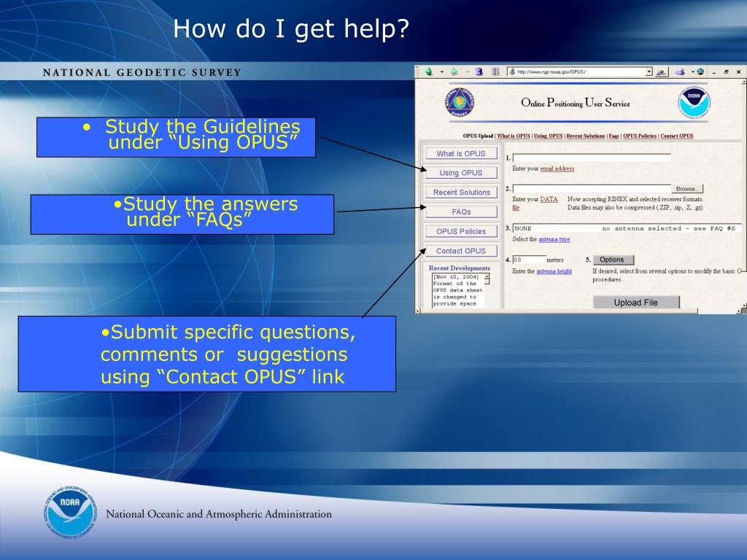Click Recent Developments scrollbar up arrow
The height and width of the screenshot is (560, 747).
487,276
